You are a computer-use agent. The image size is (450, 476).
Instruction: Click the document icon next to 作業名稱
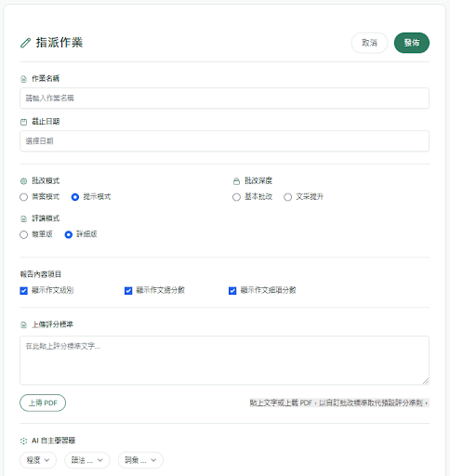tap(23, 79)
